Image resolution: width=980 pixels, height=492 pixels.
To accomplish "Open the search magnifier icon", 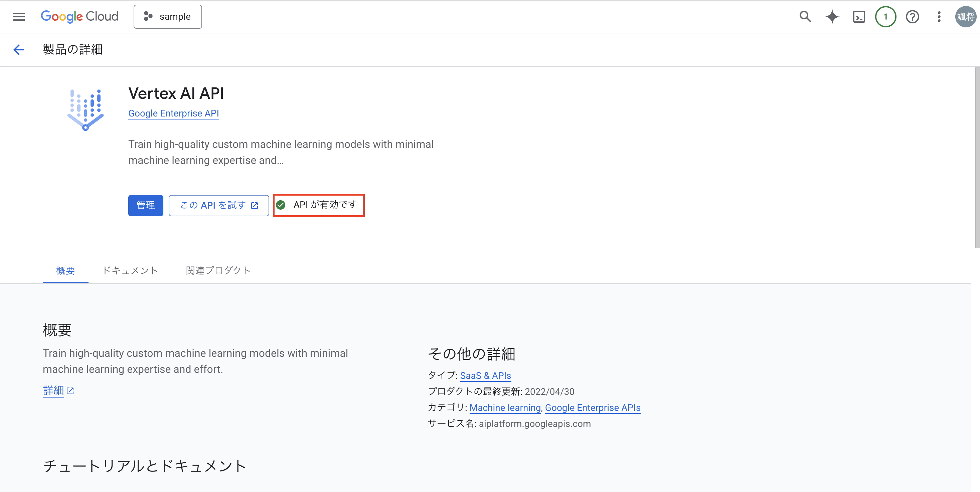I will pyautogui.click(x=805, y=17).
